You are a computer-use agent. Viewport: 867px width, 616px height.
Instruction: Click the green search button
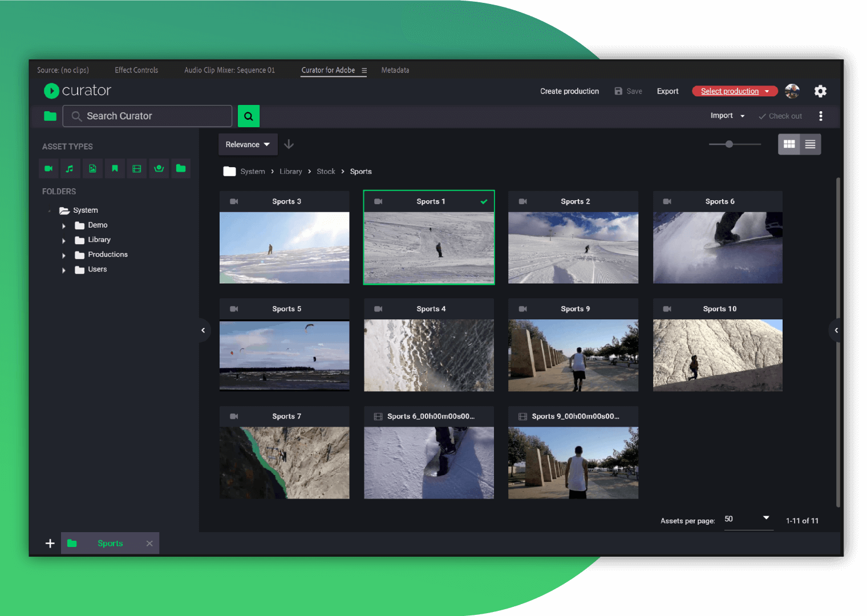click(x=249, y=116)
